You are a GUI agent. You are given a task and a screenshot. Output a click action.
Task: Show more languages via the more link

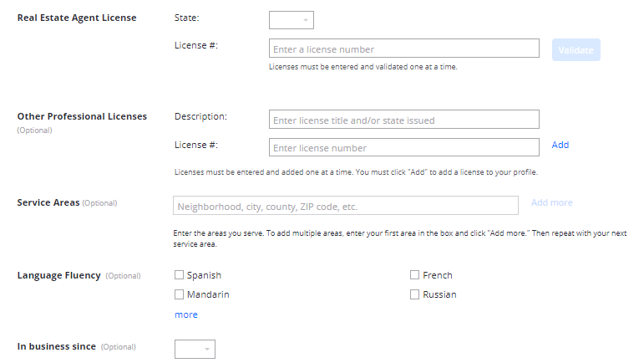[x=186, y=314]
